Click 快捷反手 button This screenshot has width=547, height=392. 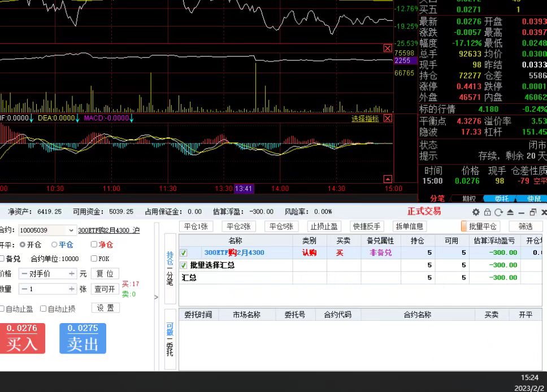(367, 227)
